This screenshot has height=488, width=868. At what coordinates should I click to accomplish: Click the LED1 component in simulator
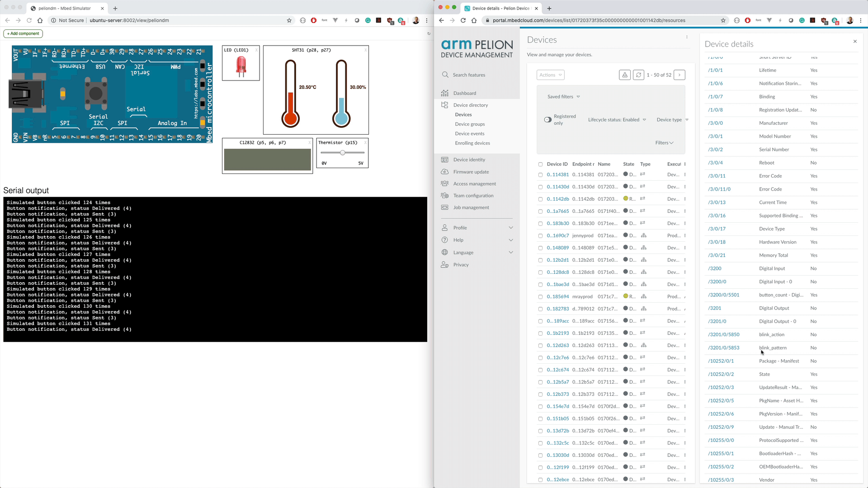point(241,66)
